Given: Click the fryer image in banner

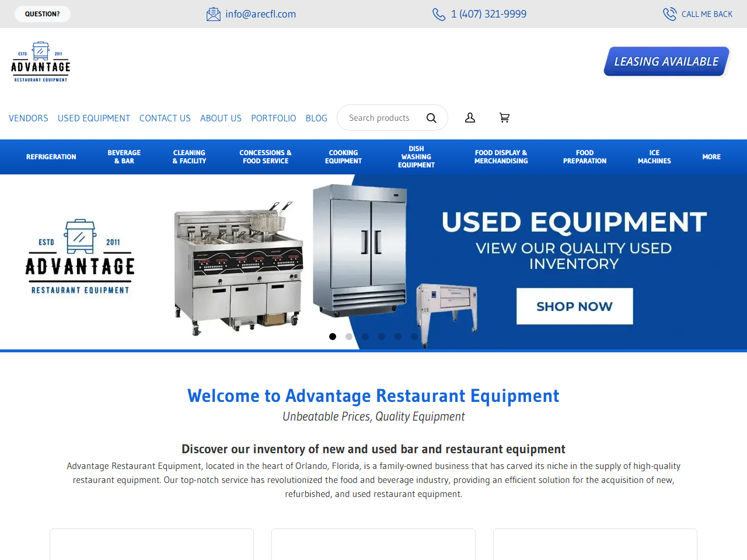Looking at the screenshot, I should (239, 269).
